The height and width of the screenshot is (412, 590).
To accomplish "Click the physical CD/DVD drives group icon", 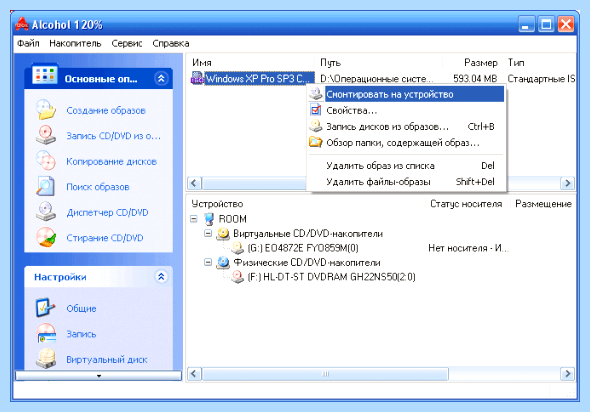I will pos(223,262).
